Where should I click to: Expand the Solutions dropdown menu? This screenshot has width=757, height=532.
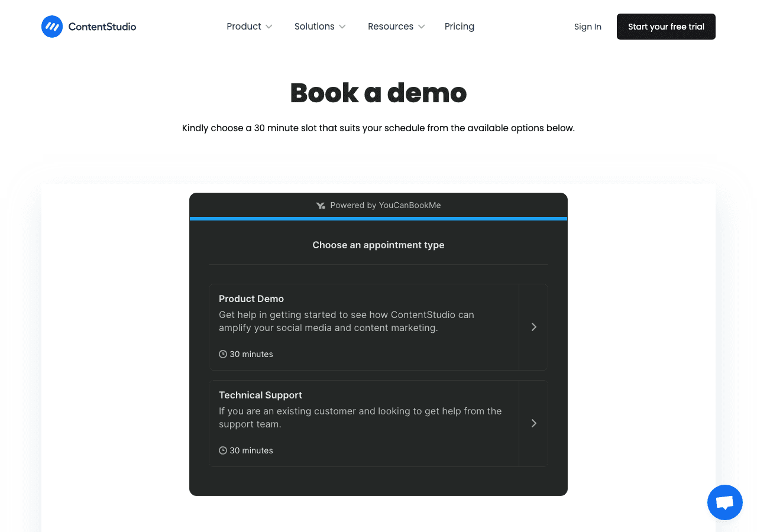pos(320,27)
